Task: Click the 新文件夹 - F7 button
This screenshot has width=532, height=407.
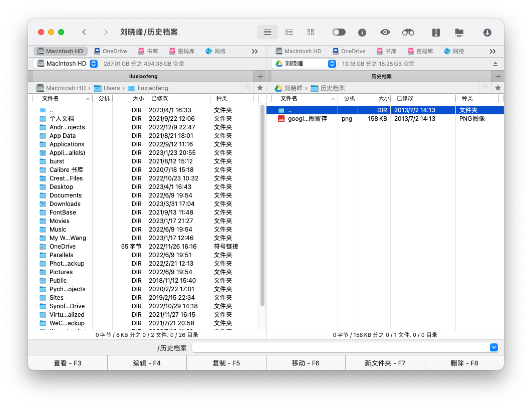Action: click(x=385, y=363)
